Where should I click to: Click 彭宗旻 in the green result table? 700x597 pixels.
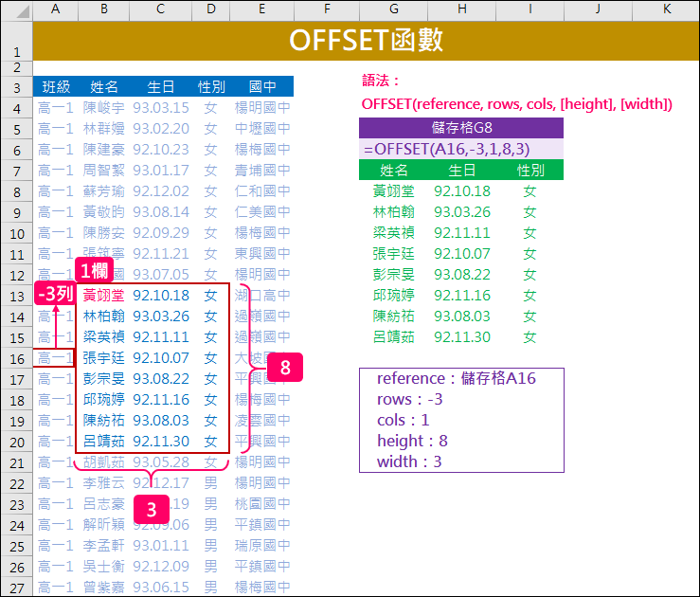tap(394, 275)
